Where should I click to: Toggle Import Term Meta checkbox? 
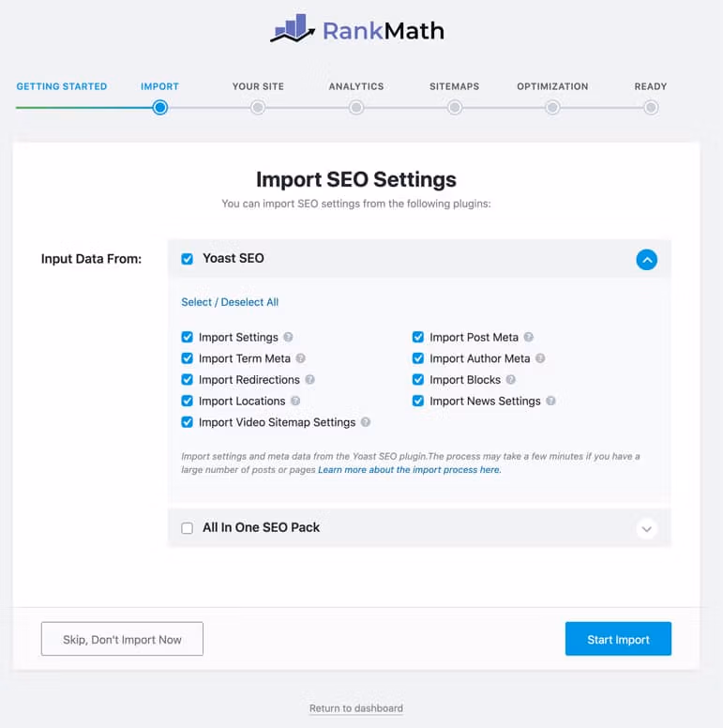187,358
